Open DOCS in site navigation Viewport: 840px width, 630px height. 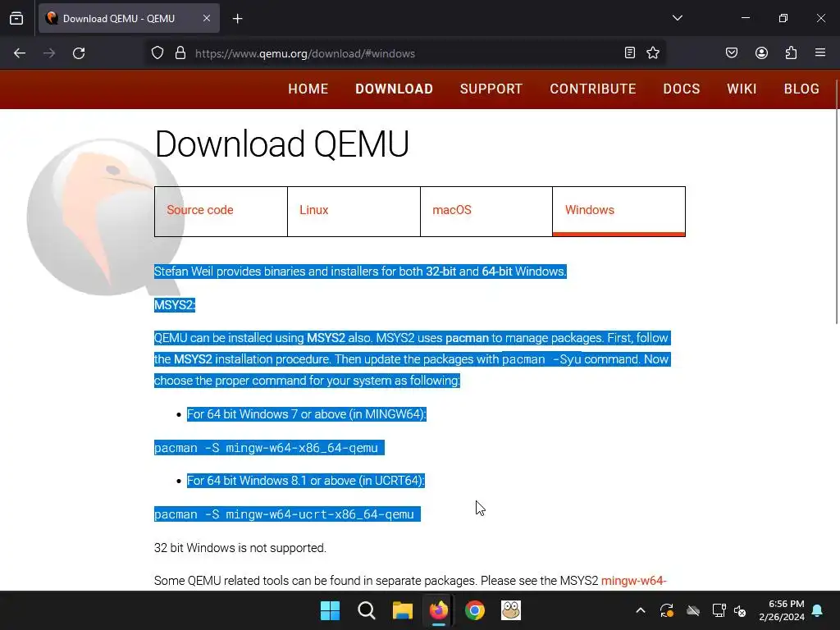[x=682, y=89]
